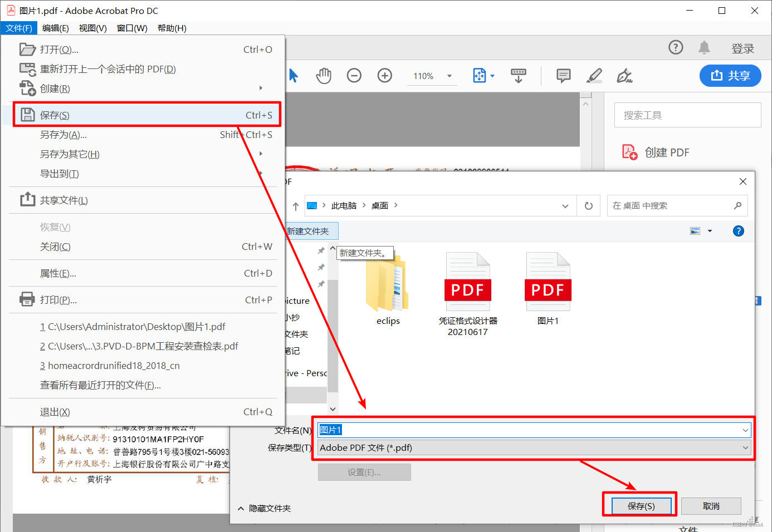Image resolution: width=772 pixels, height=532 pixels.
Task: Choose 另存为(A)... menu item
Action: [143, 134]
